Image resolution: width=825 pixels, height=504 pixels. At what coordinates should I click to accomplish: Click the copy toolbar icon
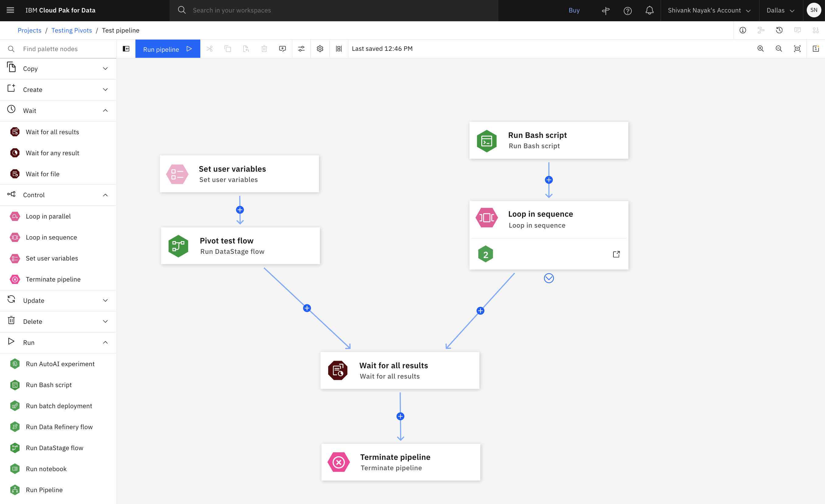click(228, 49)
